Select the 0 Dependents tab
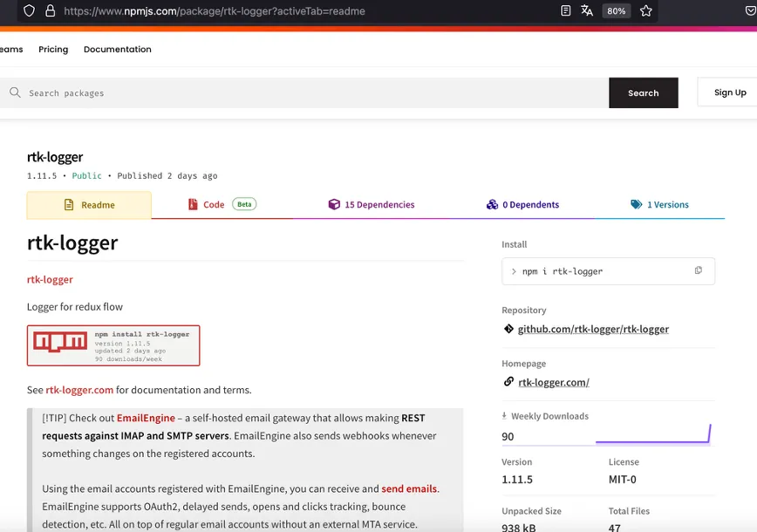757x532 pixels. 522,205
